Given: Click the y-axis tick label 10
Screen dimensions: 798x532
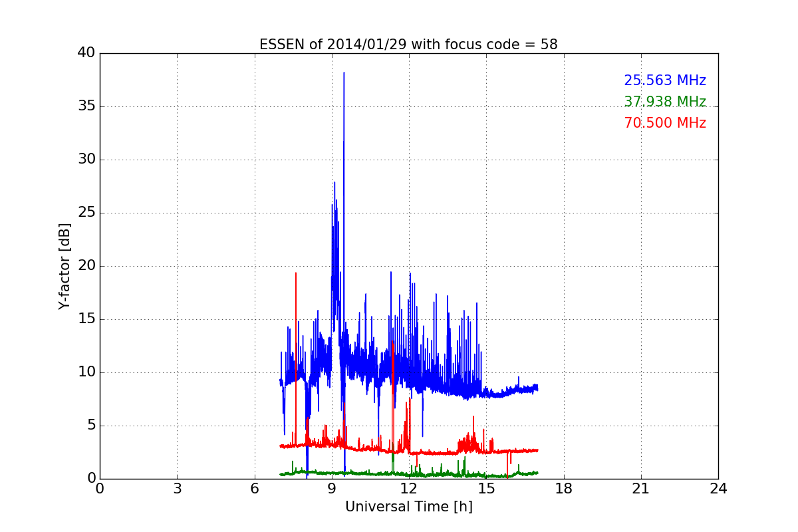Looking at the screenshot, I should (86, 372).
